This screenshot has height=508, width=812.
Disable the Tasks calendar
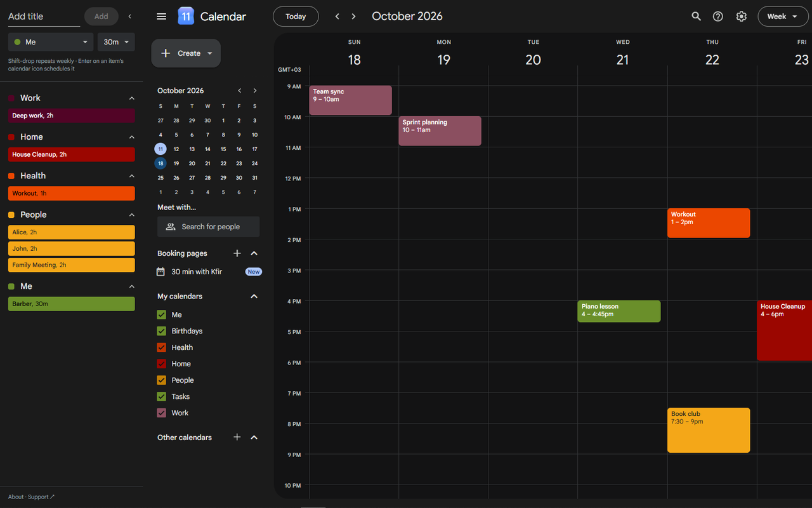click(161, 397)
